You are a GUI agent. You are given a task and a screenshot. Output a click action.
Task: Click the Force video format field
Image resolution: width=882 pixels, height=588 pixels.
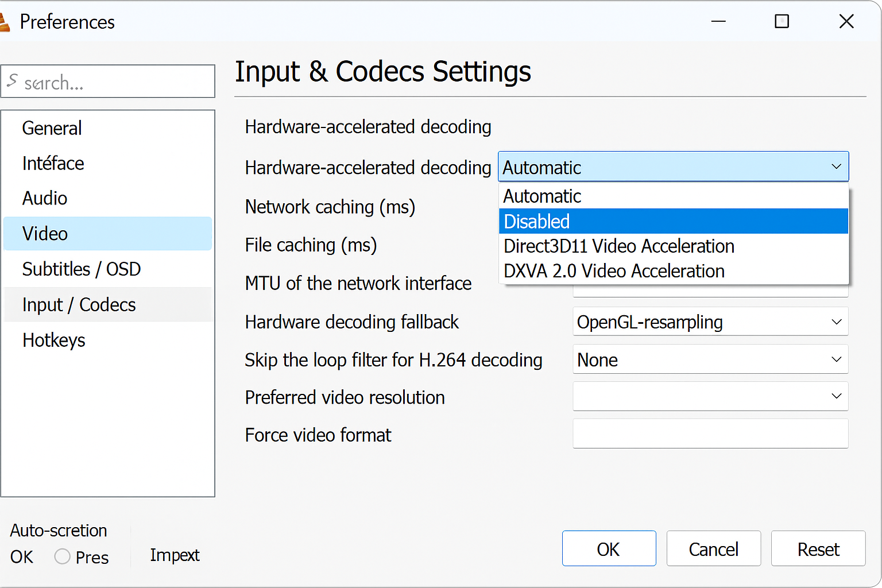click(x=710, y=434)
